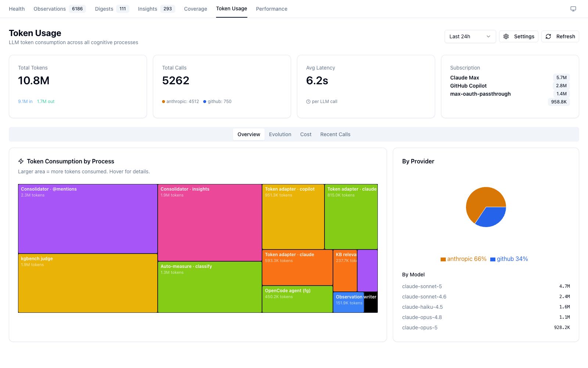
Task: Select the Token Usage tab
Action: click(x=232, y=8)
